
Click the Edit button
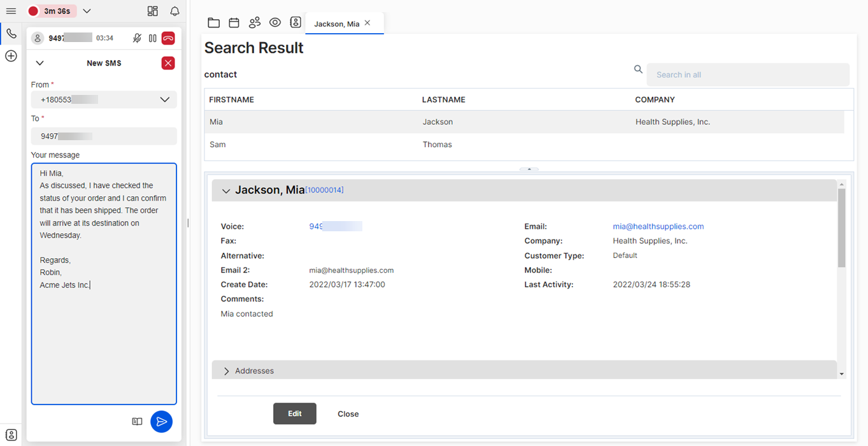point(295,414)
